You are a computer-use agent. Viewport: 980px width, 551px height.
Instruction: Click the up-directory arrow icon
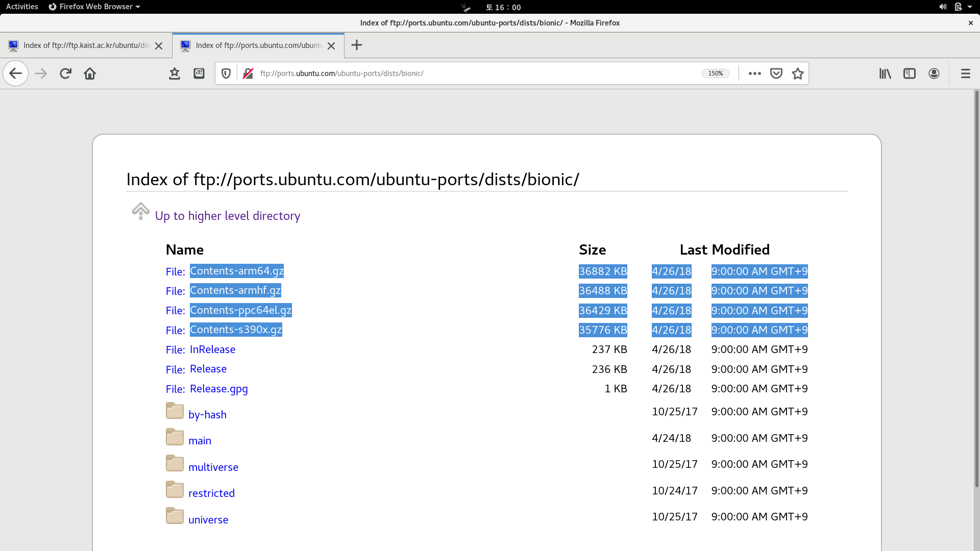141,211
